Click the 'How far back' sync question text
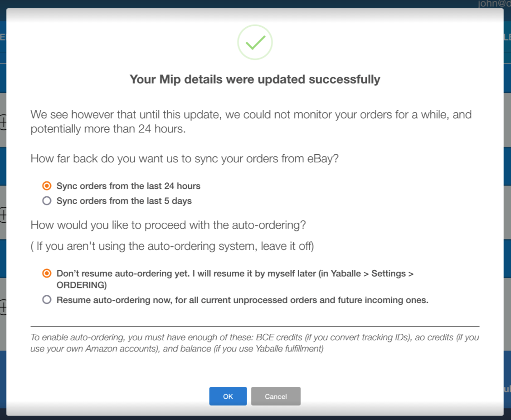This screenshot has height=420, width=511. 185,158
